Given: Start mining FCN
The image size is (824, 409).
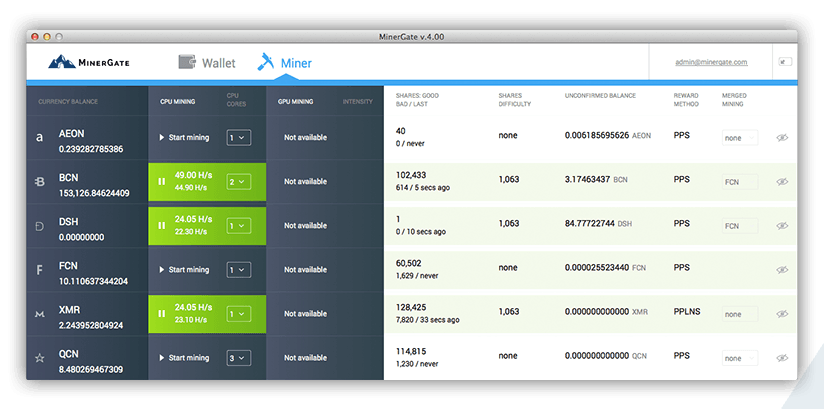Looking at the screenshot, I should click(x=184, y=270).
